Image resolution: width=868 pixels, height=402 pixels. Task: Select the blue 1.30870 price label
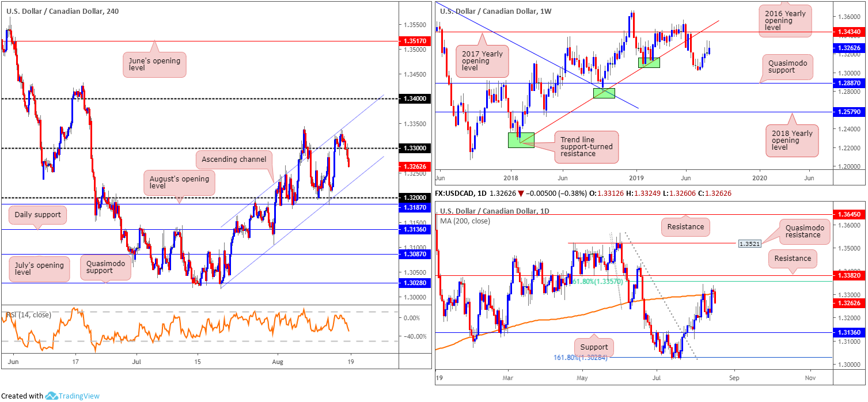click(415, 254)
